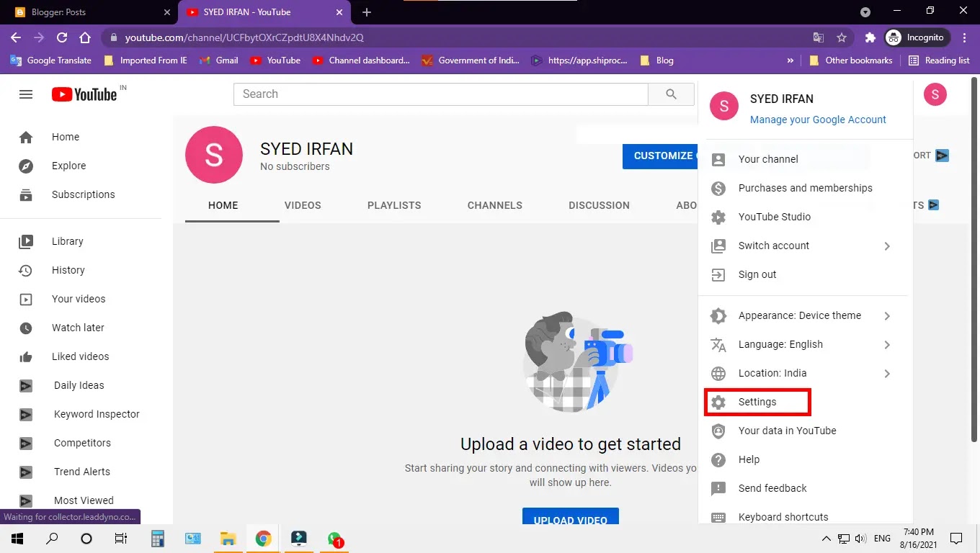Open the Chrome home page button
Image resolution: width=980 pixels, height=553 pixels.
click(85, 37)
